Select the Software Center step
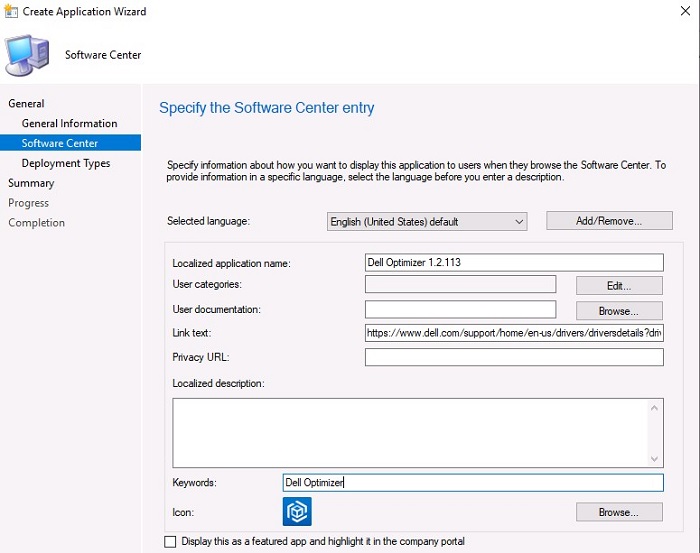This screenshot has width=700, height=553. coord(70,143)
